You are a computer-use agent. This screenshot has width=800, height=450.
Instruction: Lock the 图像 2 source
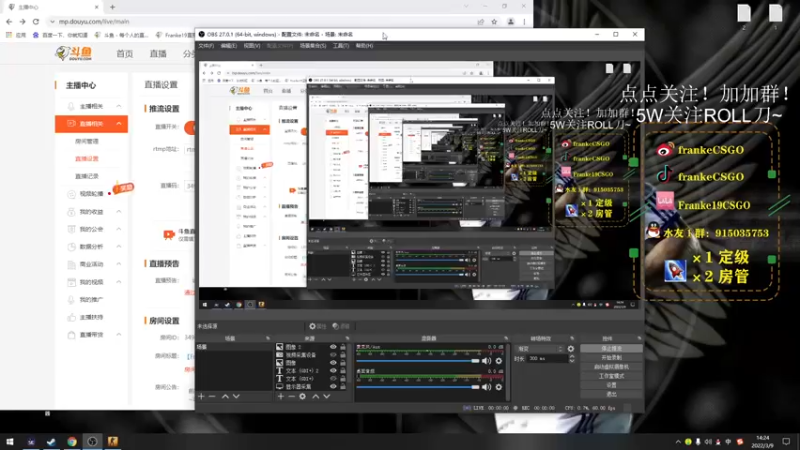343,347
